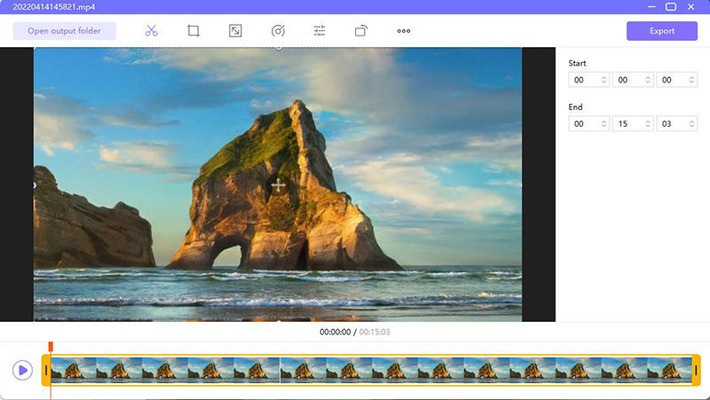The height and width of the screenshot is (400, 710).
Task: Click the center crosshair on video preview
Action: (x=278, y=185)
